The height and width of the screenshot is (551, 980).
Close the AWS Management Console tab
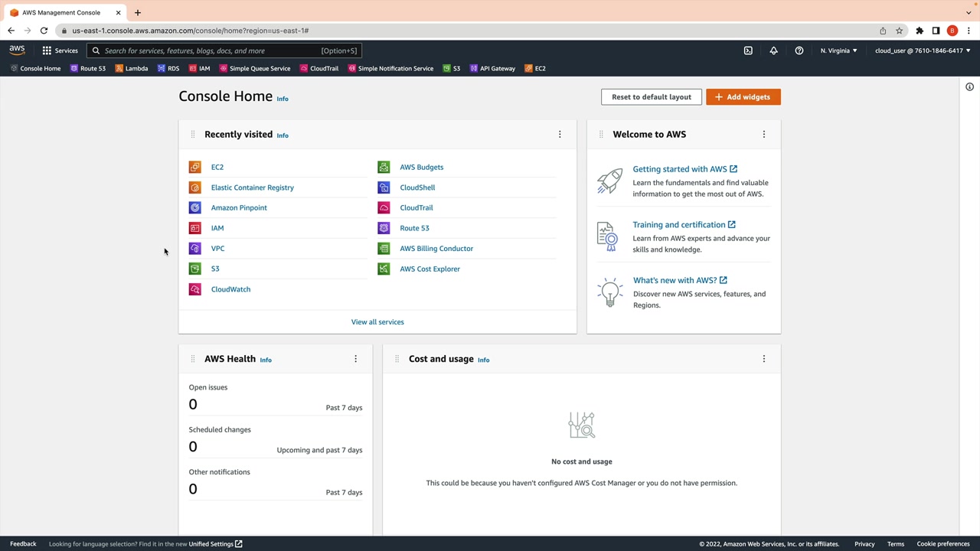pos(118,12)
